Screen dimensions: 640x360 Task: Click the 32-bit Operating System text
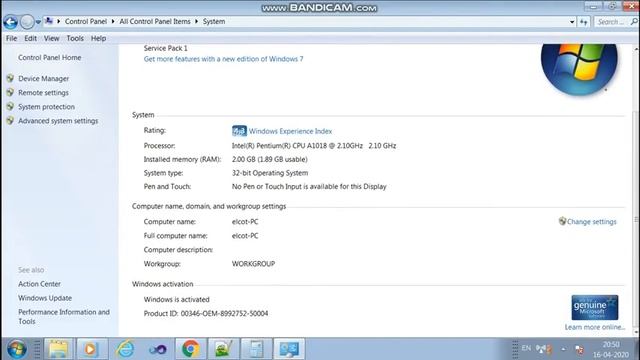pos(270,173)
